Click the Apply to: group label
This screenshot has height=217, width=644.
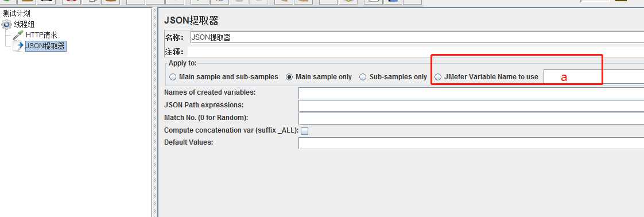(x=183, y=63)
